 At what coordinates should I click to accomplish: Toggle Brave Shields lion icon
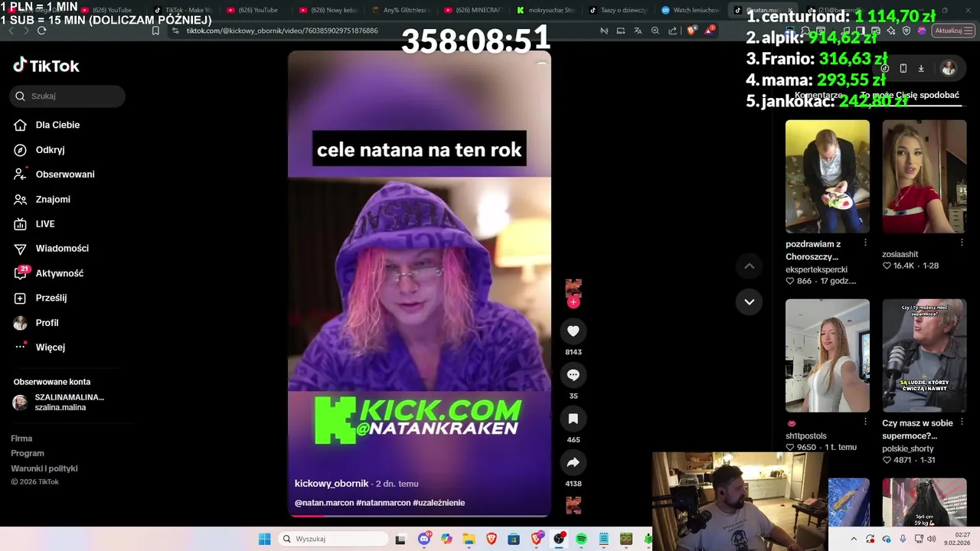pos(691,31)
